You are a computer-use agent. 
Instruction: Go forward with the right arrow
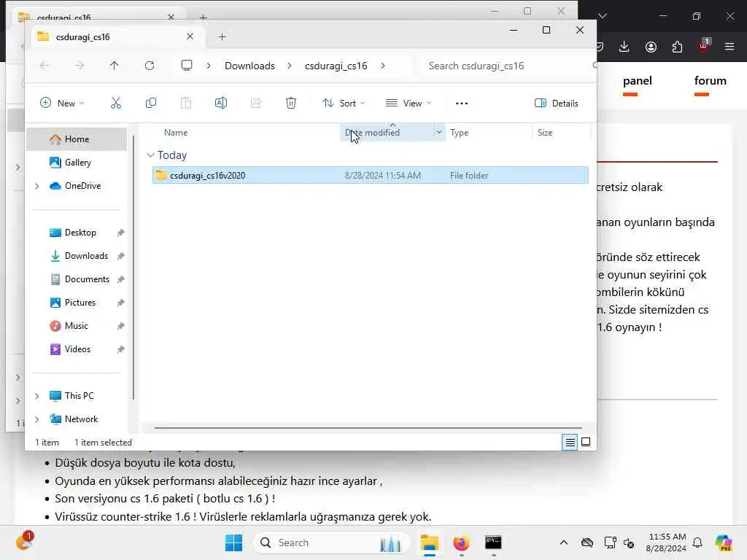click(80, 66)
